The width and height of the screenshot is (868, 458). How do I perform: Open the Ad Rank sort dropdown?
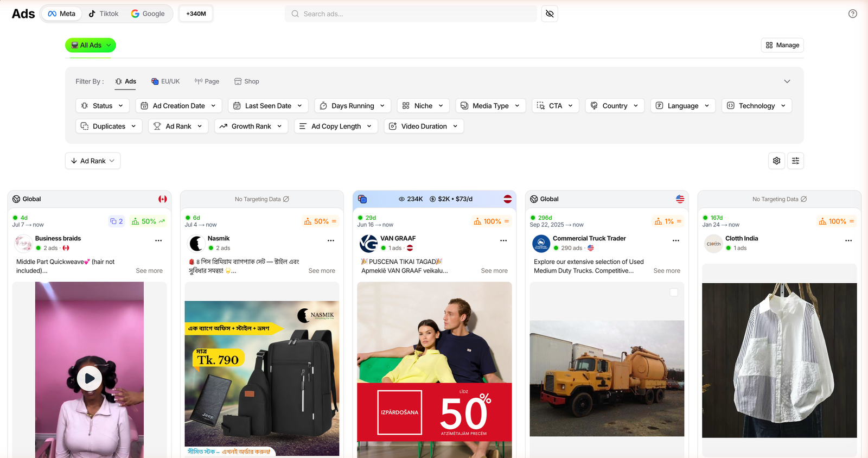point(93,161)
